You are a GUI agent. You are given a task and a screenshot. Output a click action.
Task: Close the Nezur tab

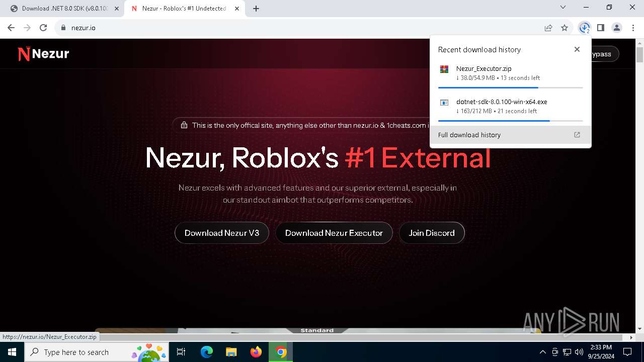pos(237,9)
